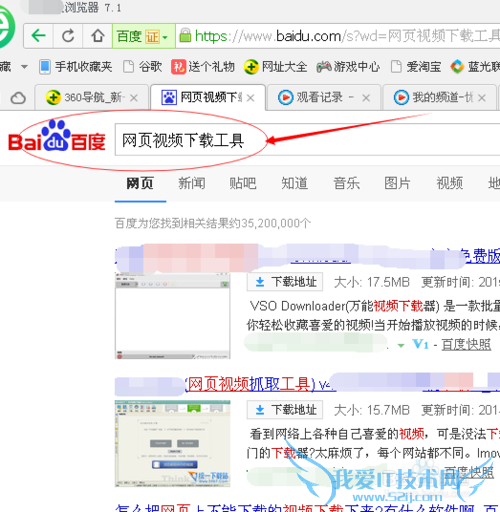Reload the page with the refresh icon
The height and width of the screenshot is (512, 500).
tap(68, 36)
